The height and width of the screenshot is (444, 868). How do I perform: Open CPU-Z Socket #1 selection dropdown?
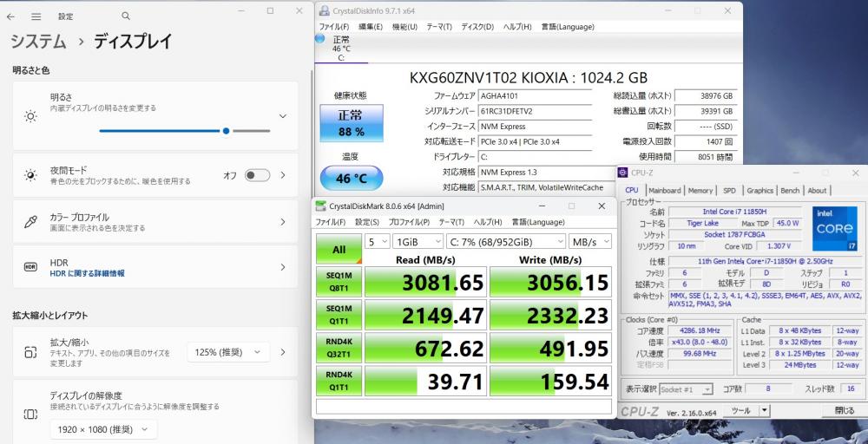(686, 389)
